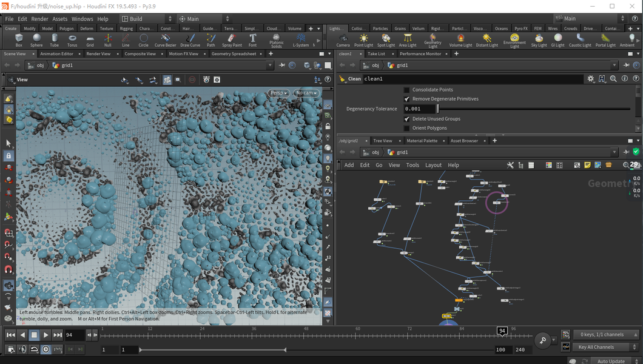This screenshot has width=643, height=364.
Task: Select the Curve Bezier tool
Action: (x=165, y=40)
